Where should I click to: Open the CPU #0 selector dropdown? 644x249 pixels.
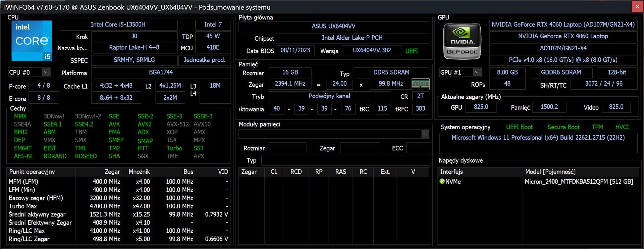[x=46, y=72]
